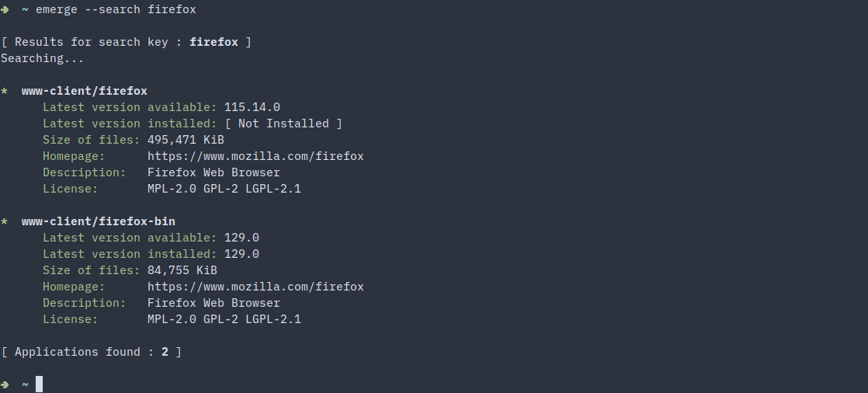Image resolution: width=868 pixels, height=393 pixels.
Task: Click the "Applications found : 2" summary line
Action: click(x=92, y=352)
